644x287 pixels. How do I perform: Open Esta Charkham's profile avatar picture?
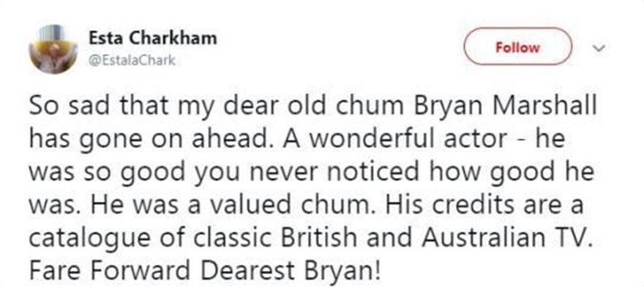pos(53,49)
